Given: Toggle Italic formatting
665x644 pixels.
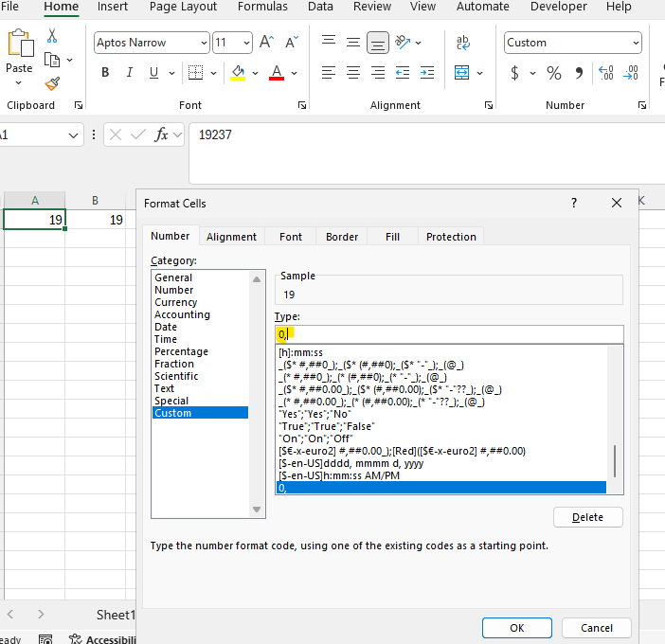Looking at the screenshot, I should click(130, 73).
